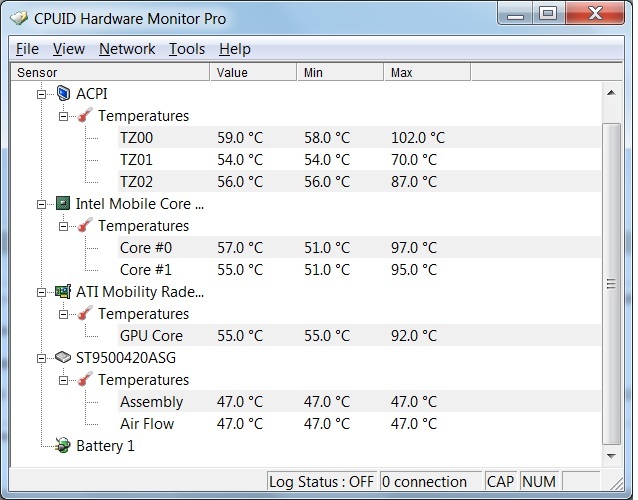Click the vertical scrollbar thumb
638x500 pixels.
tap(611, 284)
